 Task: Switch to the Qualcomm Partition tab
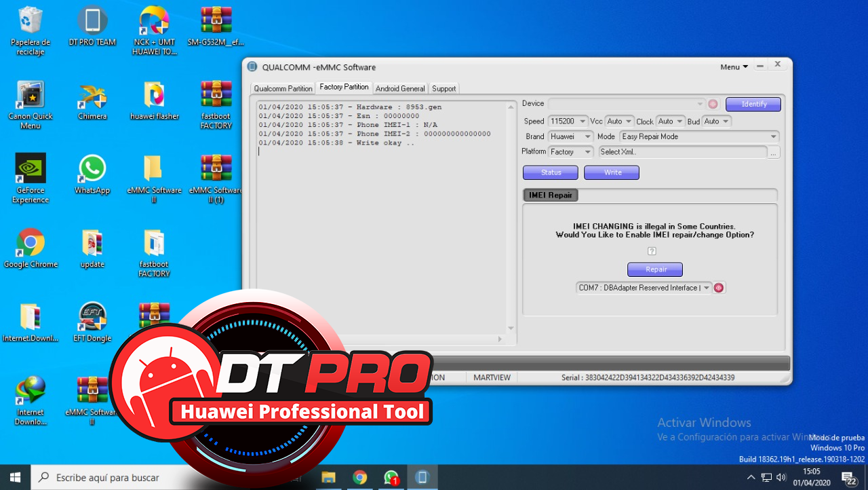pyautogui.click(x=283, y=88)
